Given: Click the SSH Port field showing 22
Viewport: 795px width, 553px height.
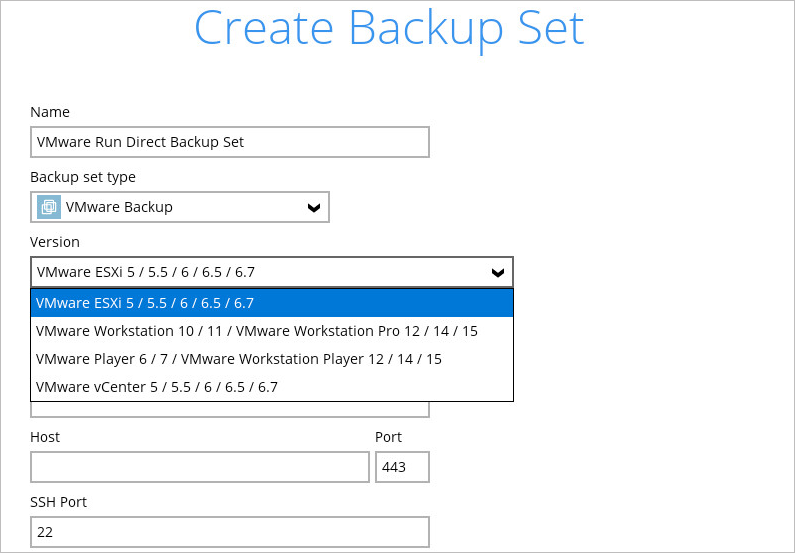Looking at the screenshot, I should [x=229, y=532].
